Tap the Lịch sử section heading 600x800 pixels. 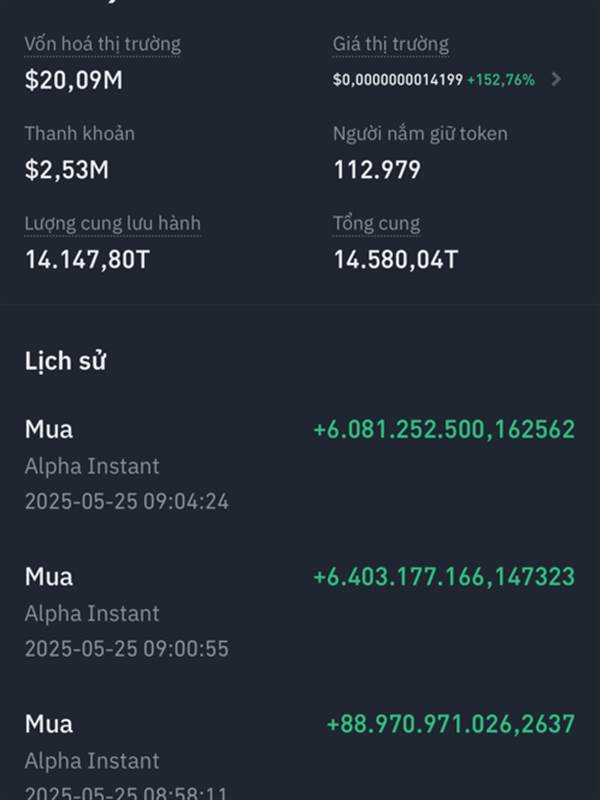pos(65,361)
